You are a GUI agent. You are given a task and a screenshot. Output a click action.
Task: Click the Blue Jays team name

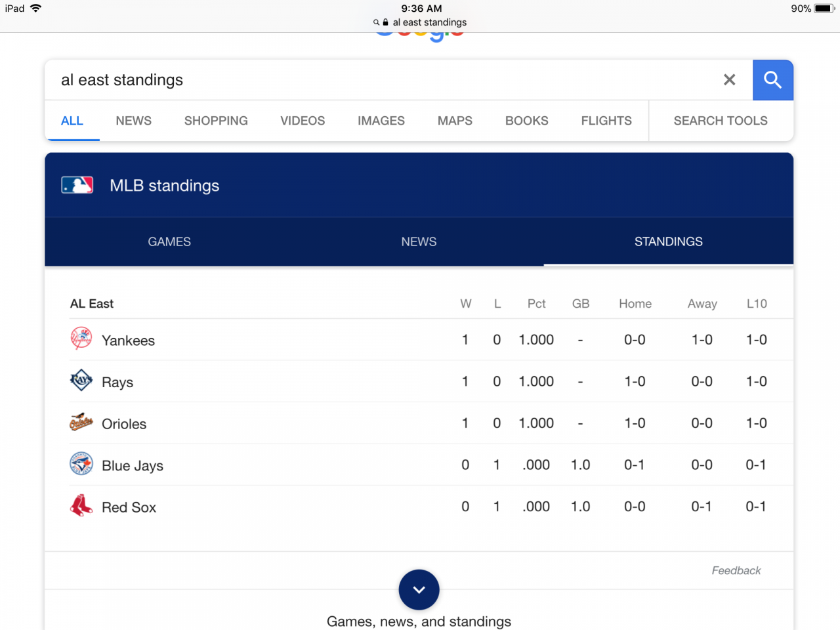click(133, 466)
